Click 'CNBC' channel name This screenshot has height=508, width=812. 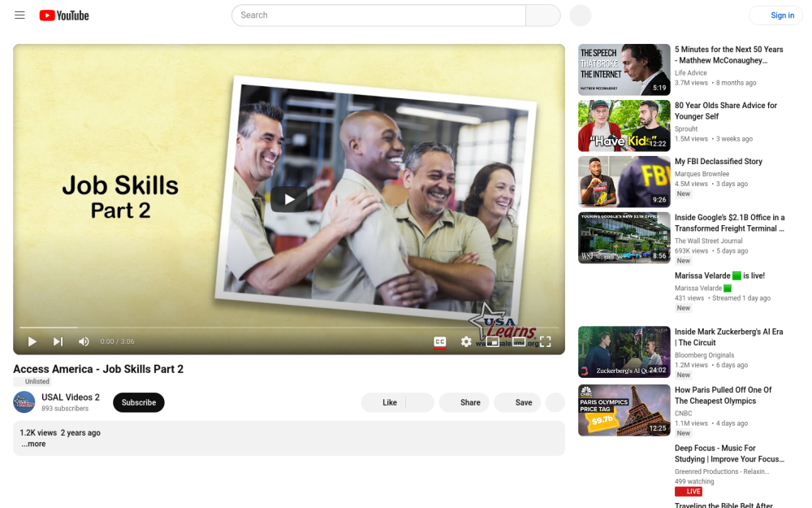(x=683, y=414)
